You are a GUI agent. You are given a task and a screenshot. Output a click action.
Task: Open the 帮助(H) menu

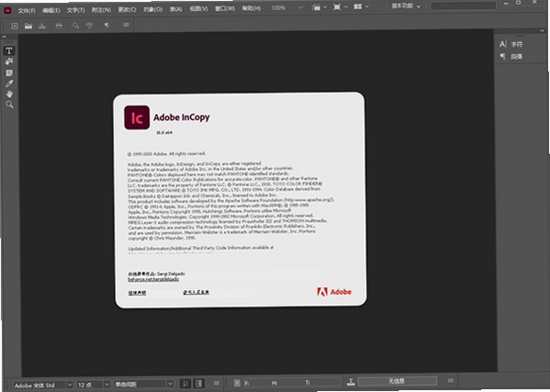tap(252, 7)
